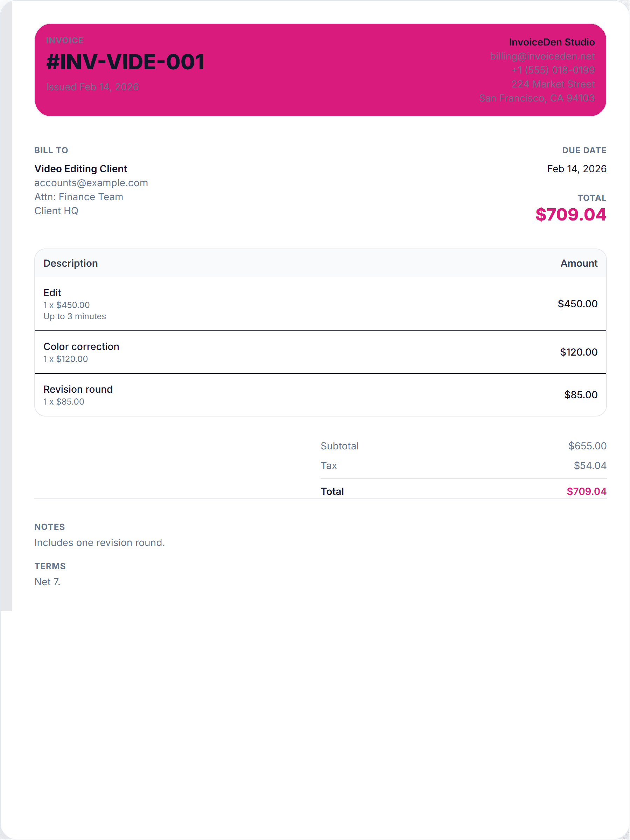Click the invoice number #INV-VIDE-001

point(125,62)
